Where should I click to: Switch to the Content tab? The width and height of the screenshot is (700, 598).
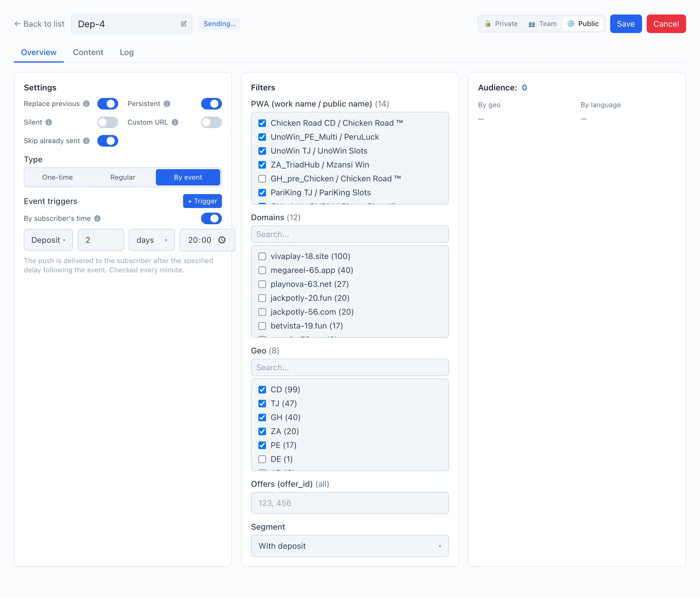pos(88,52)
